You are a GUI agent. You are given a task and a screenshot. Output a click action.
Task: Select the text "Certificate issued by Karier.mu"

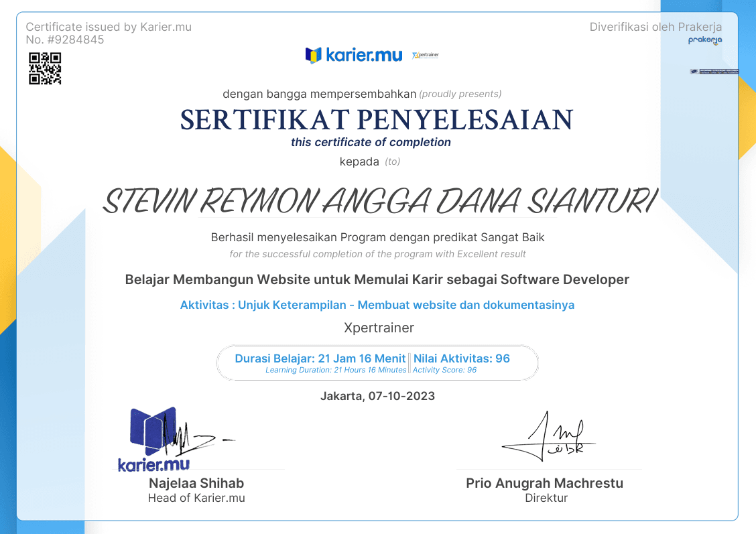[109, 27]
